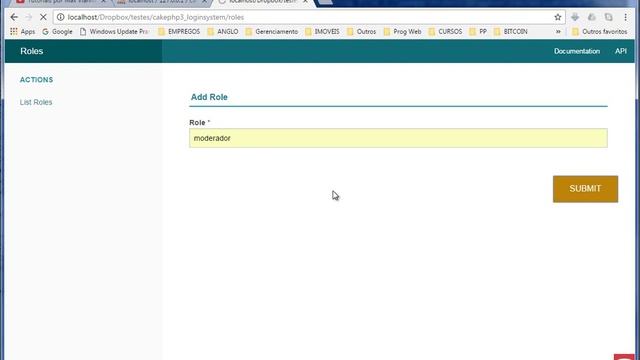Image resolution: width=640 pixels, height=360 pixels.
Task: Open Windows Update bookmark
Action: point(115,31)
